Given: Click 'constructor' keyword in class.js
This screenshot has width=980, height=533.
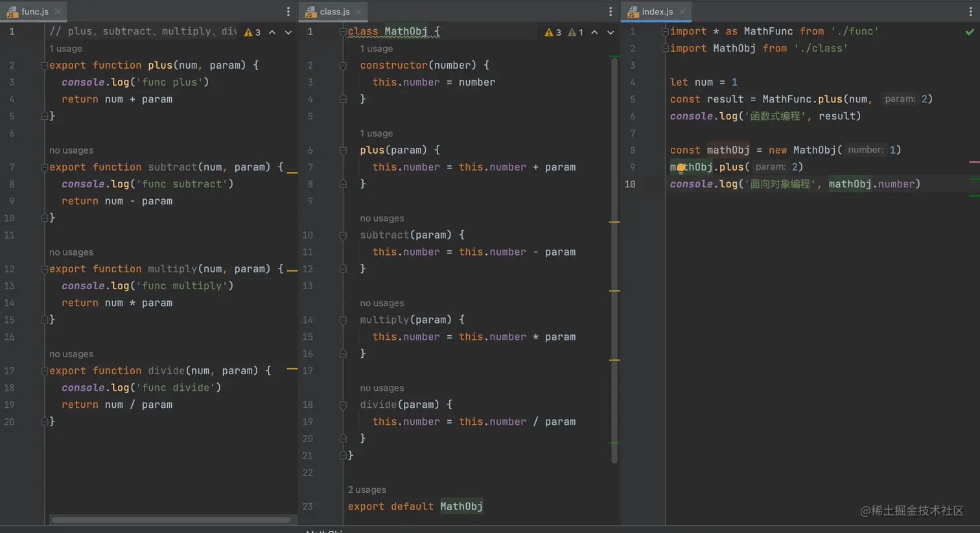Looking at the screenshot, I should (x=394, y=65).
